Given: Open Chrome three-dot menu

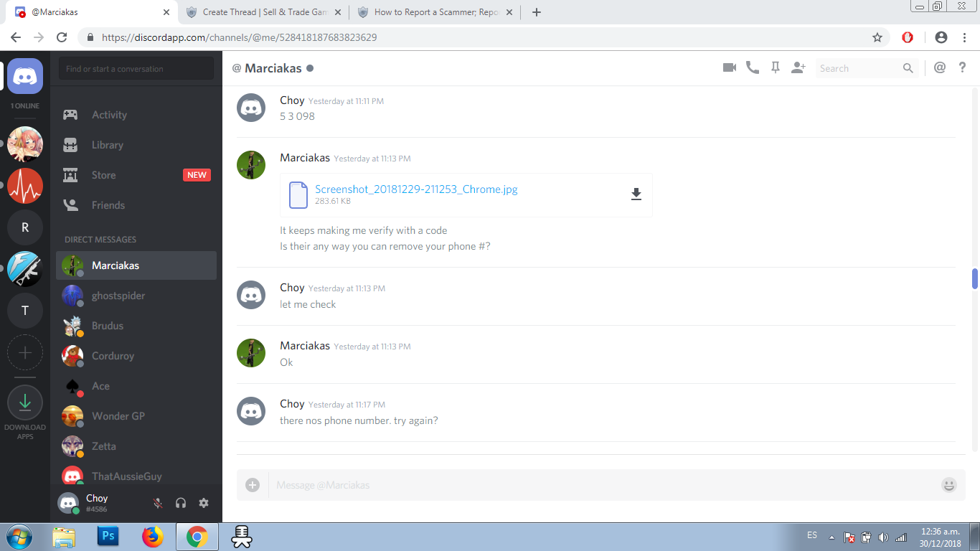Looking at the screenshot, I should 964,37.
